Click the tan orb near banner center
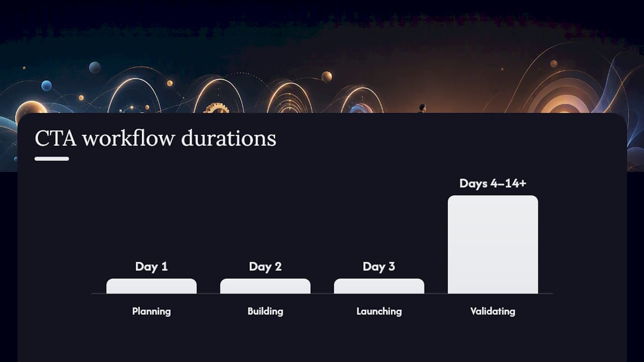The image size is (644, 362). click(x=327, y=76)
